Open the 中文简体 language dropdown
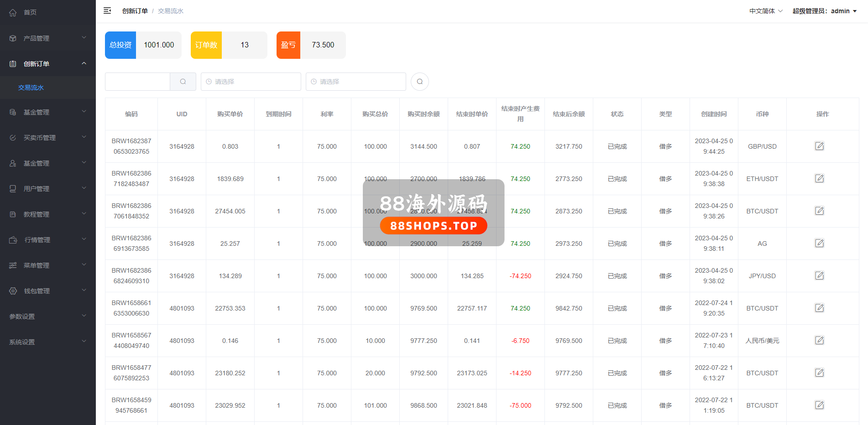868x425 pixels. click(765, 11)
